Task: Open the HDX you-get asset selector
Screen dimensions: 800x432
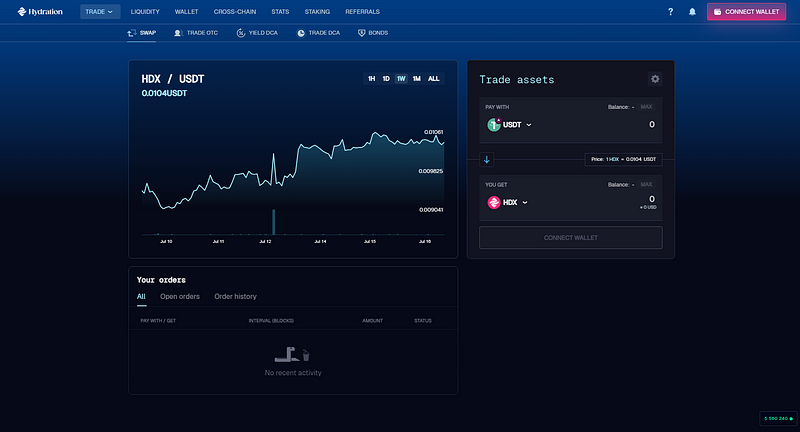Action: (508, 202)
